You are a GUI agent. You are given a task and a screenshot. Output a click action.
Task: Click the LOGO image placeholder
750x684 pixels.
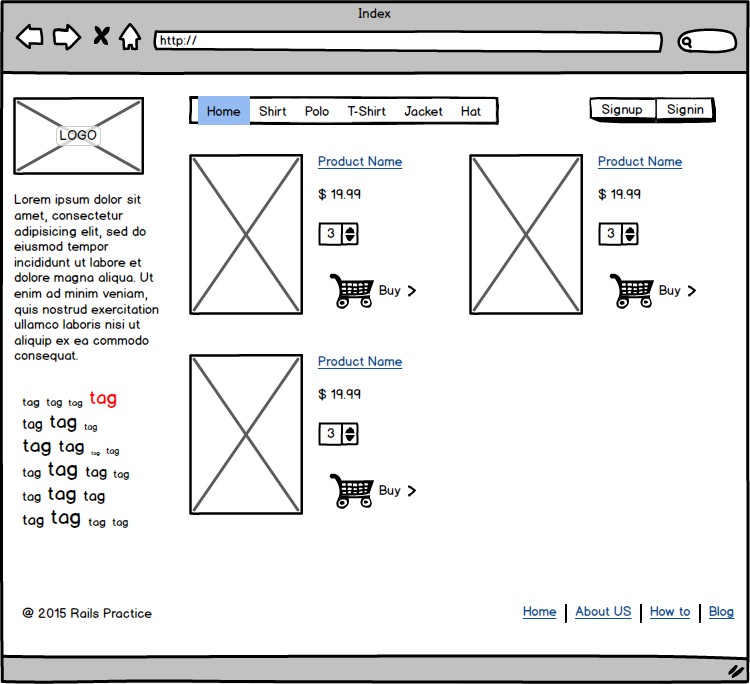[78, 135]
